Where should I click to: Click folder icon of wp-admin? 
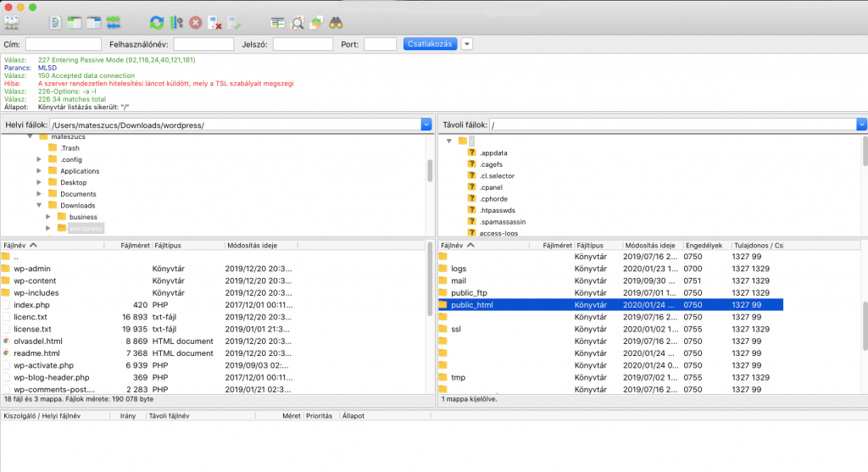[x=6, y=269]
